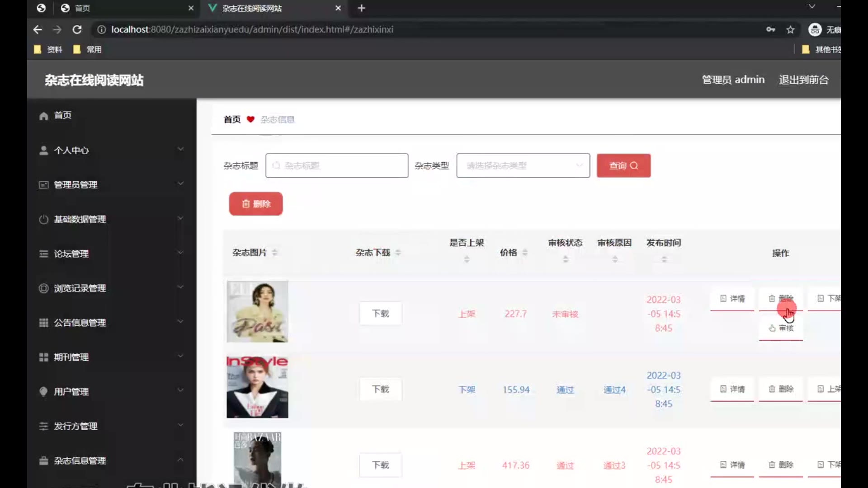
Task: Bookmark page with the star icon
Action: click(790, 30)
